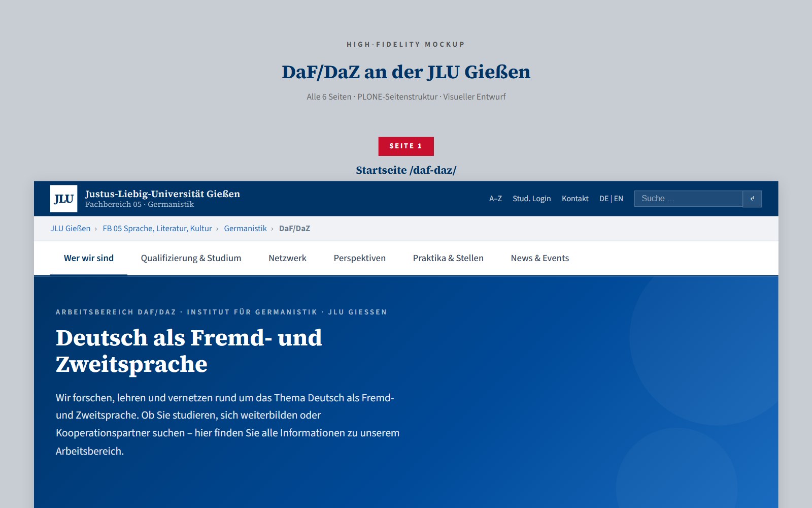Open the Justus-Liebig-Universität Gießen title link
Screen dimensions: 812x508
[162, 194]
